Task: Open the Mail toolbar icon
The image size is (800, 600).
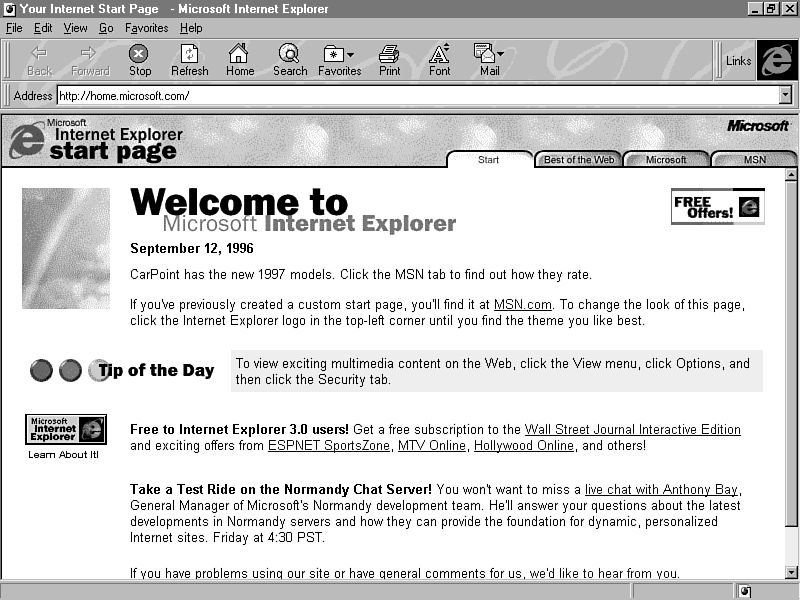Action: pos(484,53)
